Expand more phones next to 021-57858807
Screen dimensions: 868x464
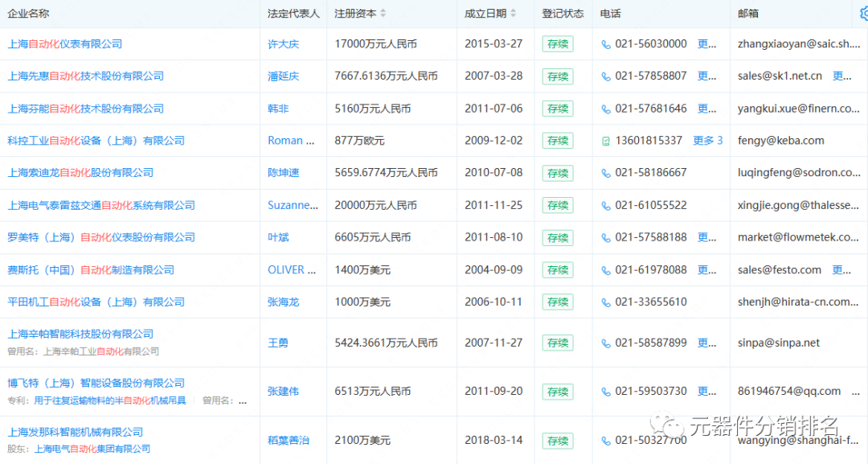707,76
